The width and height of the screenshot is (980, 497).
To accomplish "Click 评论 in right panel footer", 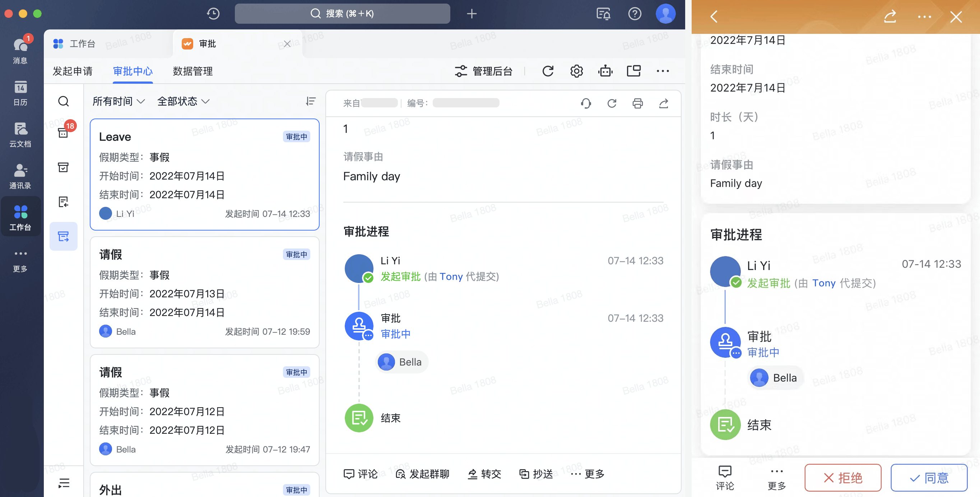I will (x=725, y=478).
